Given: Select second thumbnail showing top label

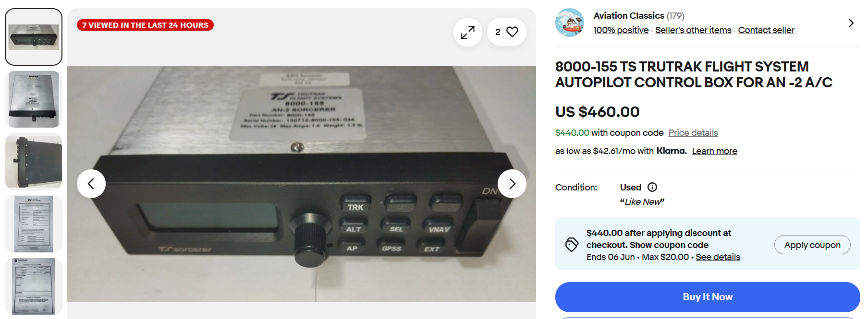Looking at the screenshot, I should click(34, 99).
